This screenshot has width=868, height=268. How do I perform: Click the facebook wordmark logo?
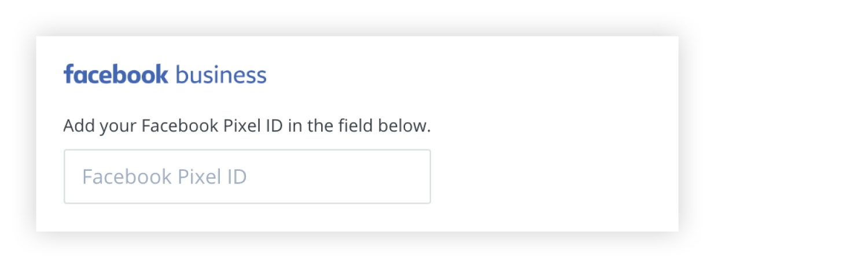[x=116, y=75]
